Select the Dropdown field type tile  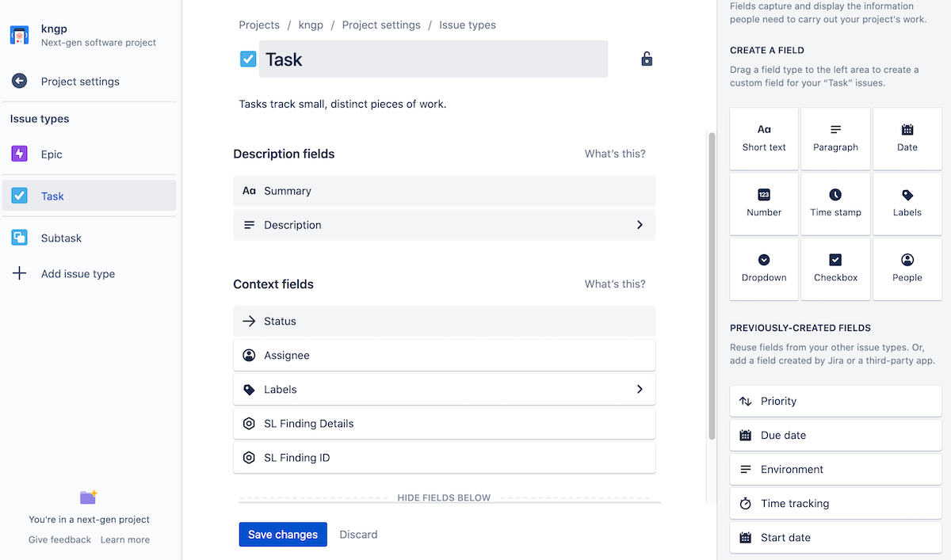coord(764,269)
